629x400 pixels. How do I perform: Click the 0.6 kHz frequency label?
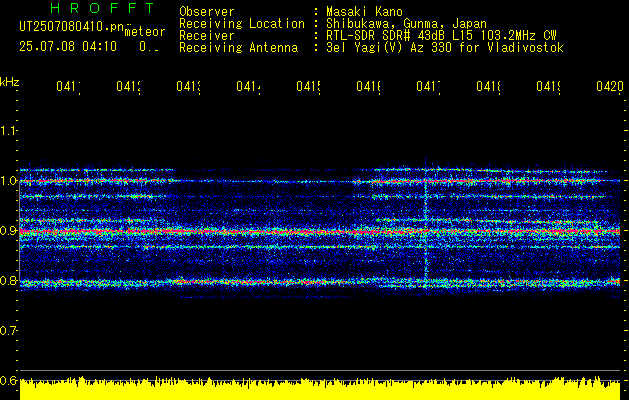pos(8,380)
